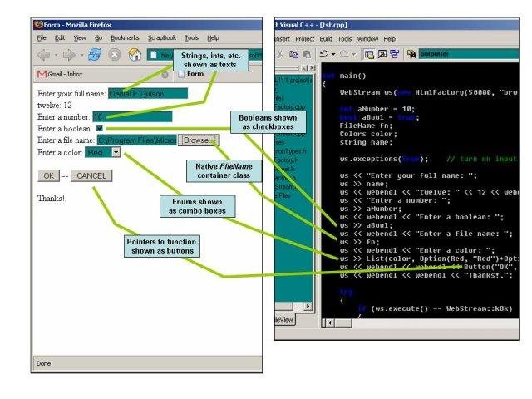
Task: Click the Firefox logo in the title bar
Action: point(39,24)
